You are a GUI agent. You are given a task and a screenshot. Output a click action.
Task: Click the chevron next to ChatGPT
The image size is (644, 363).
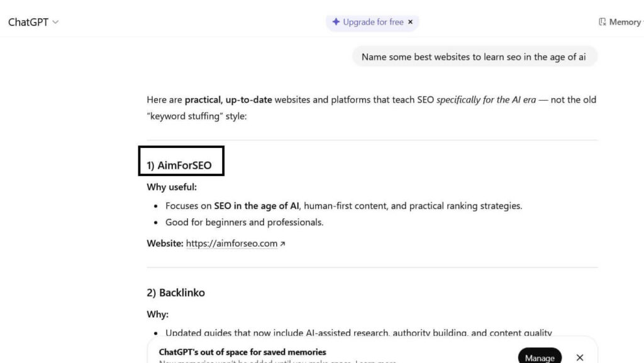coord(55,22)
